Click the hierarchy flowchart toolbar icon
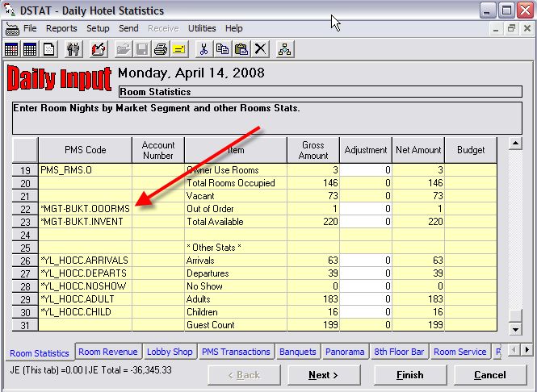The image size is (537, 392). [x=285, y=49]
